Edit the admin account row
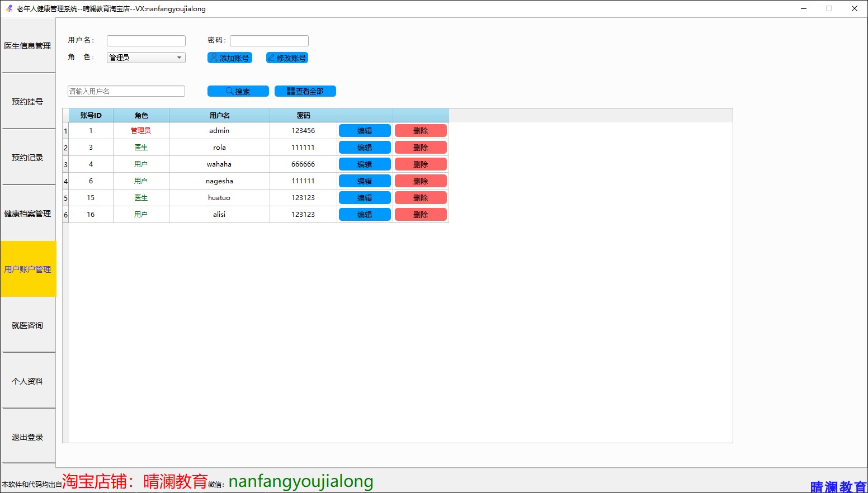Screen dimensions: 868x493 click(365, 131)
